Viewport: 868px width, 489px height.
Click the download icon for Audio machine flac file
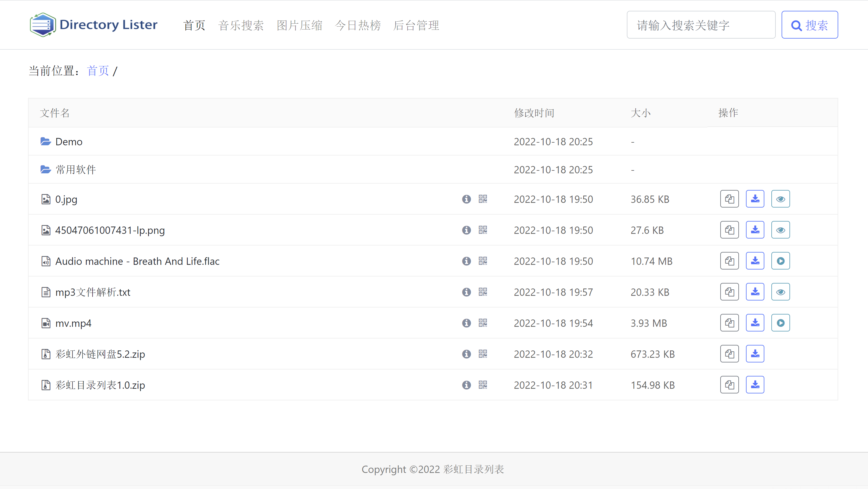tap(755, 261)
